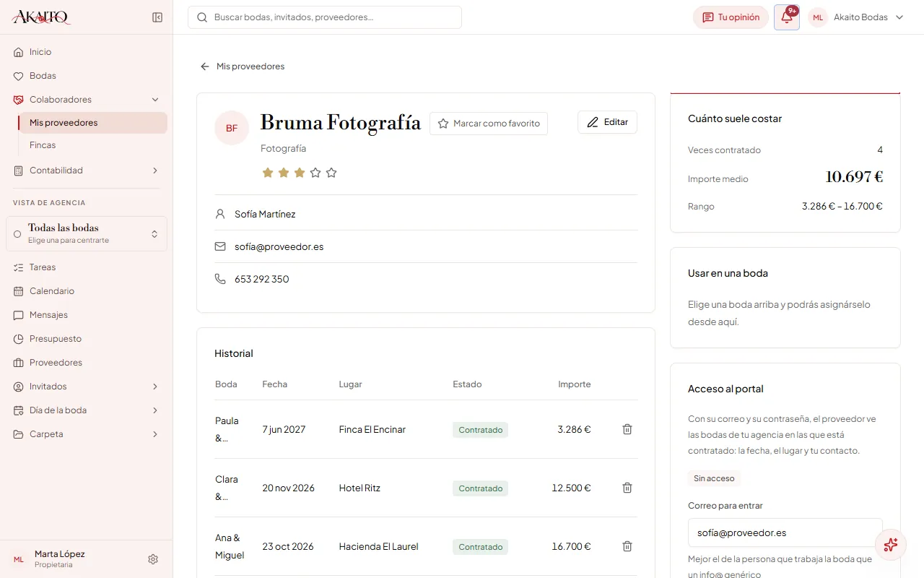Open Calendario in sidebar

pyautogui.click(x=87, y=291)
